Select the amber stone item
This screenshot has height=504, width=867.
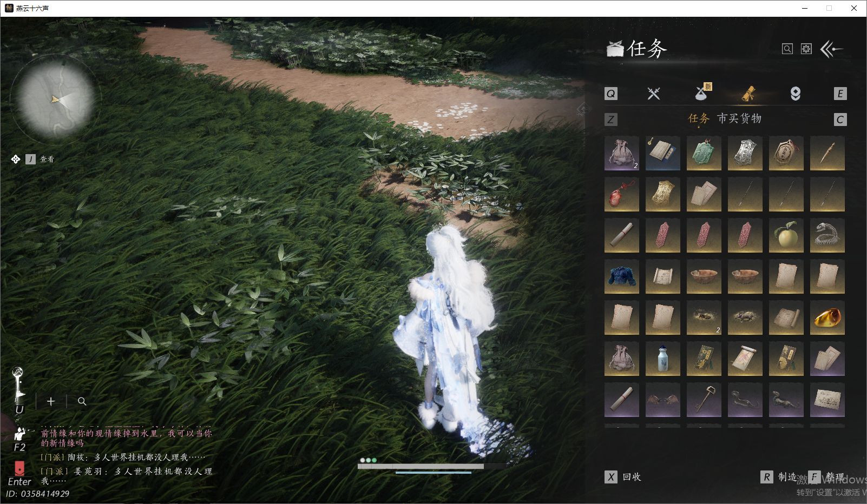[827, 318]
